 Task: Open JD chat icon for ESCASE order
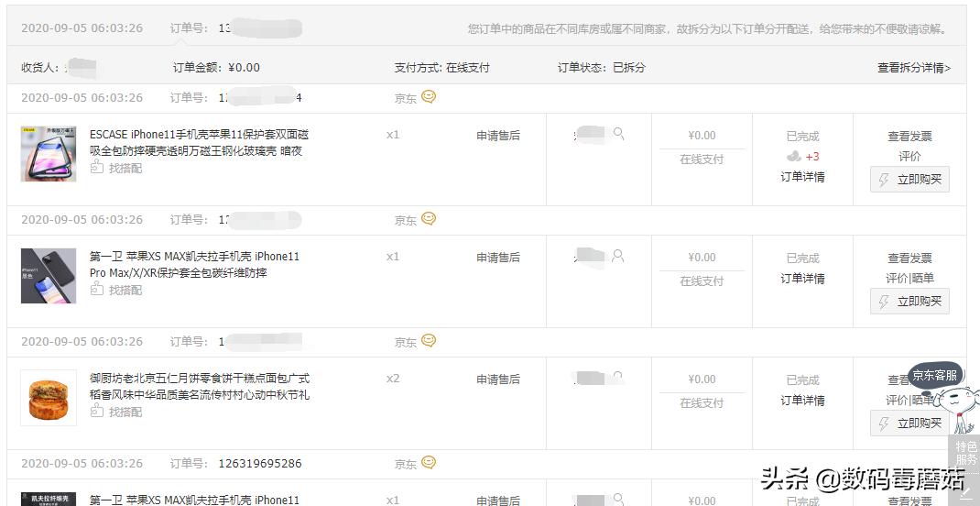tap(428, 97)
